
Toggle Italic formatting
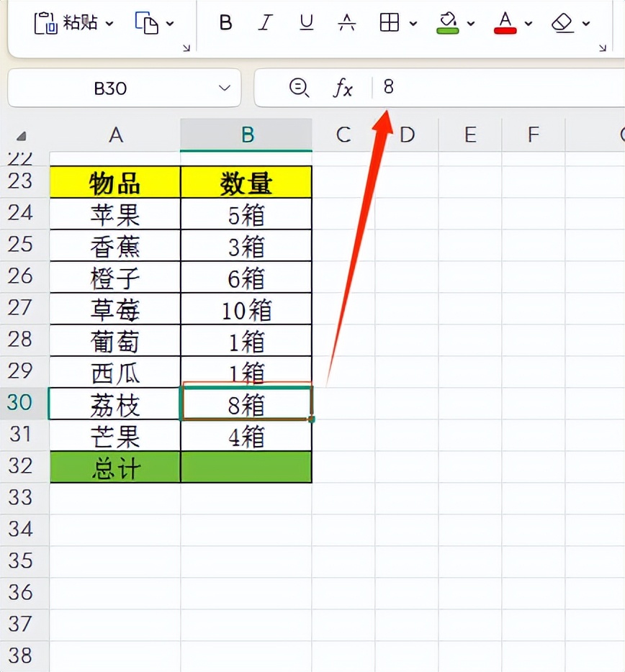(x=266, y=22)
